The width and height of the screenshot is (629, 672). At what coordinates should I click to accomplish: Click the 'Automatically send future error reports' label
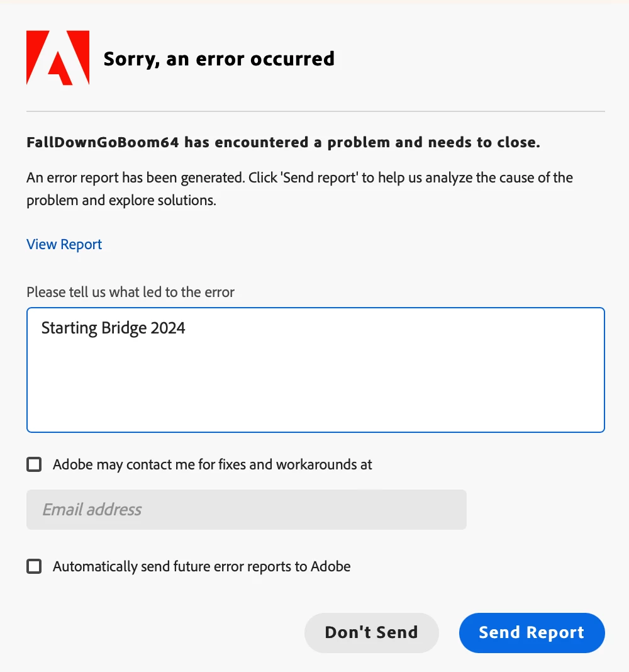(x=201, y=566)
